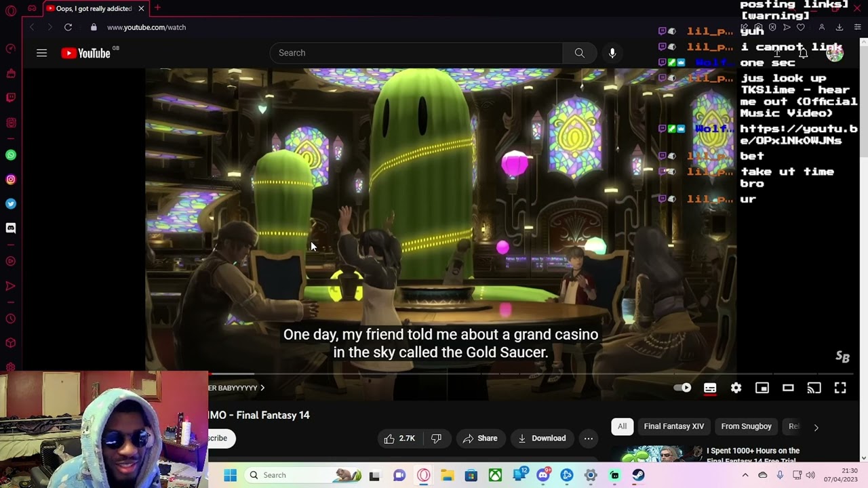Click the YouTube search magnifier button

[x=579, y=53]
